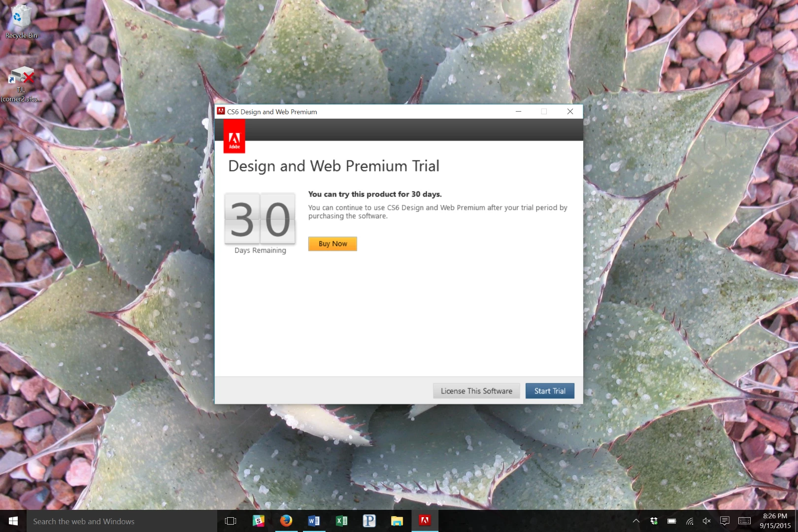Click License This Software button
The width and height of the screenshot is (798, 532).
click(476, 391)
